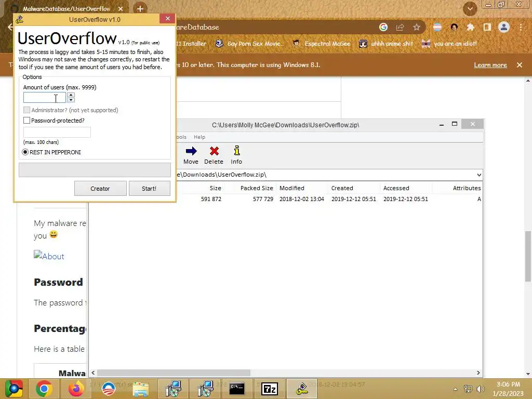Bookmark this page with the star icon
The height and width of the screenshot is (399, 532).
point(417,27)
